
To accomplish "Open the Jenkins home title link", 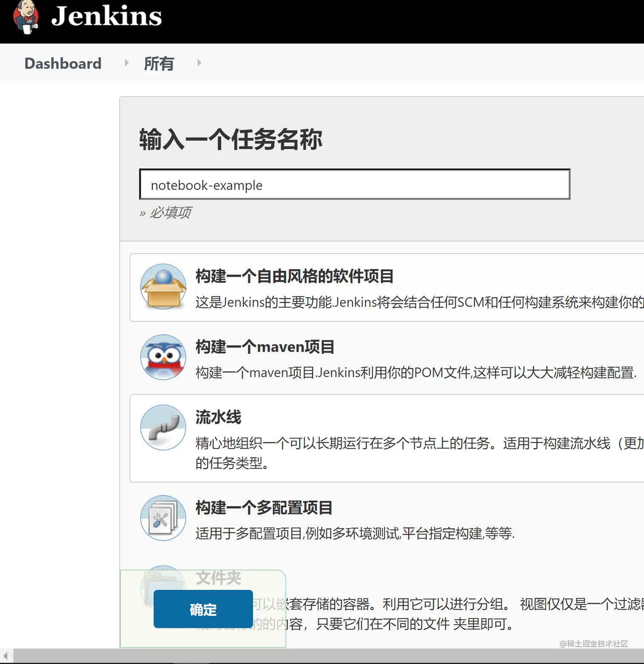I will point(106,16).
